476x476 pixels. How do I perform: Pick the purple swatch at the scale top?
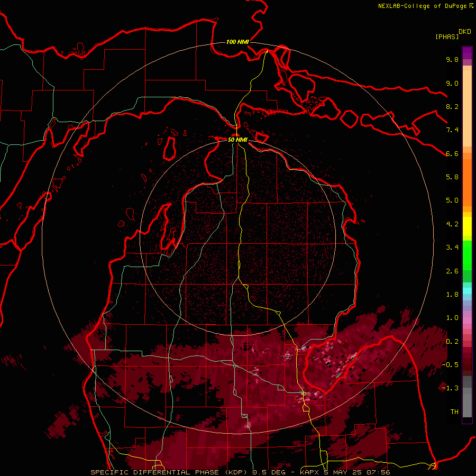[467, 53]
